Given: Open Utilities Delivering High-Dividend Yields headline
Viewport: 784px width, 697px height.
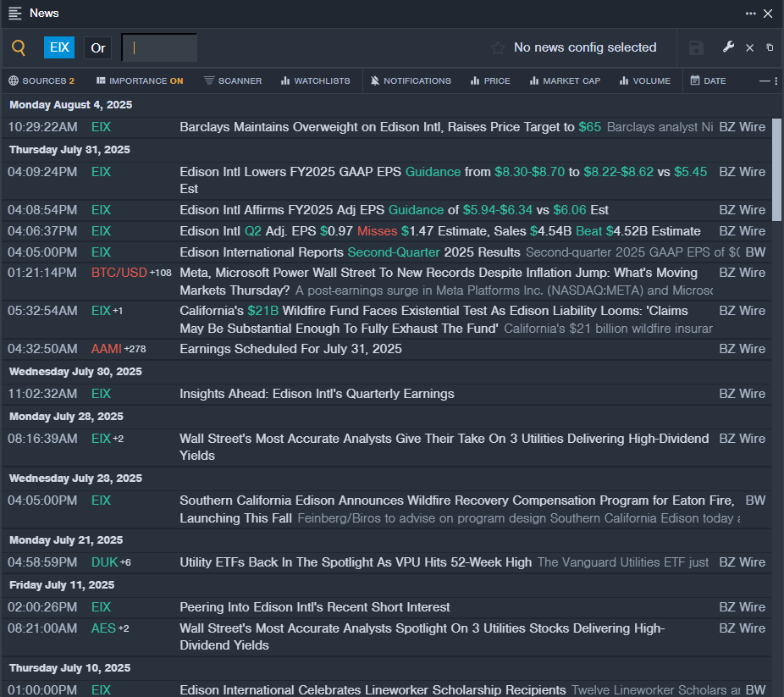Looking at the screenshot, I should click(444, 447).
